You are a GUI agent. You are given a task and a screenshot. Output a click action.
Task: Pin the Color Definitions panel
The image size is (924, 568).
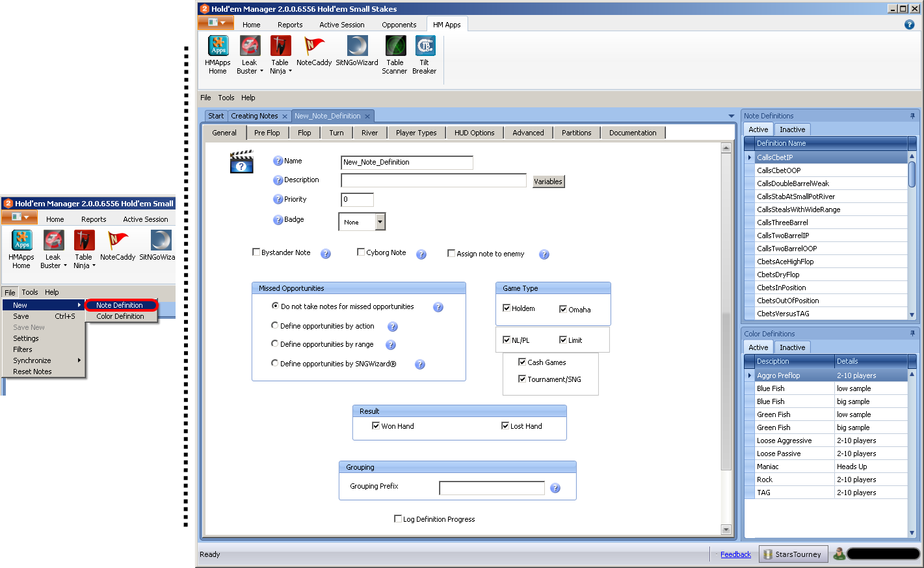click(x=912, y=334)
